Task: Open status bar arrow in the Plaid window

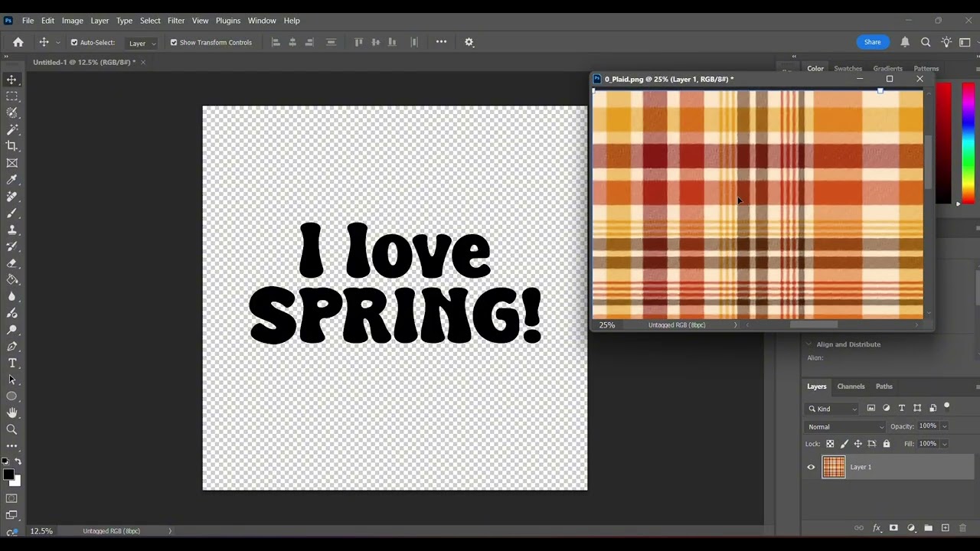Action: (736, 325)
